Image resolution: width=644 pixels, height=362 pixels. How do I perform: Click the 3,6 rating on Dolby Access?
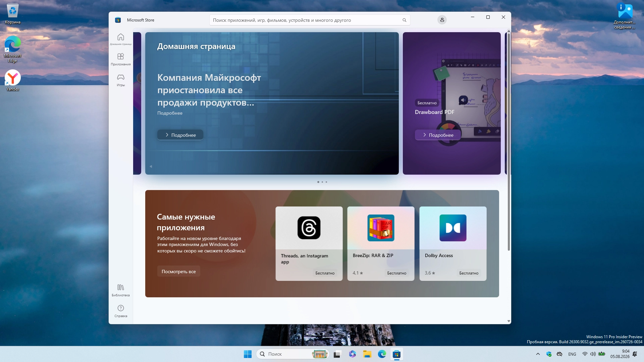point(430,273)
